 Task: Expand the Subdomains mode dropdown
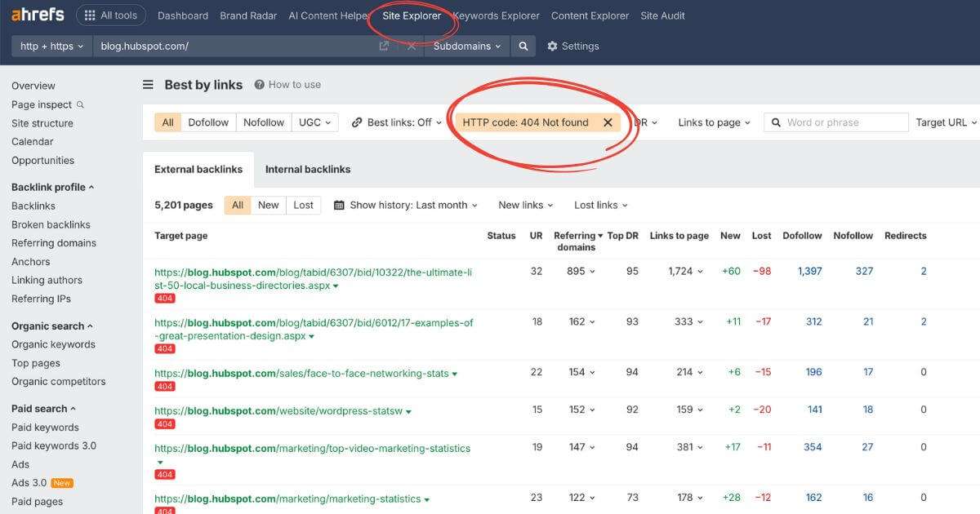click(465, 46)
